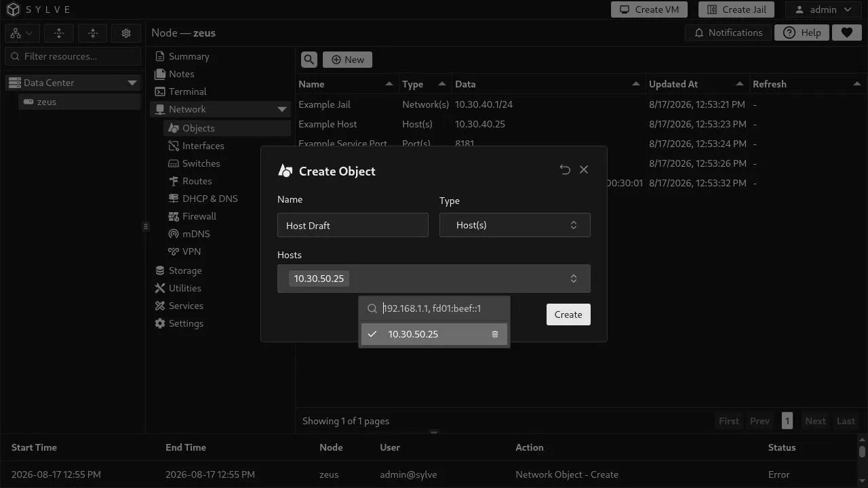The height and width of the screenshot is (488, 868).
Task: Click the Notes sidebar icon
Action: (x=160, y=74)
